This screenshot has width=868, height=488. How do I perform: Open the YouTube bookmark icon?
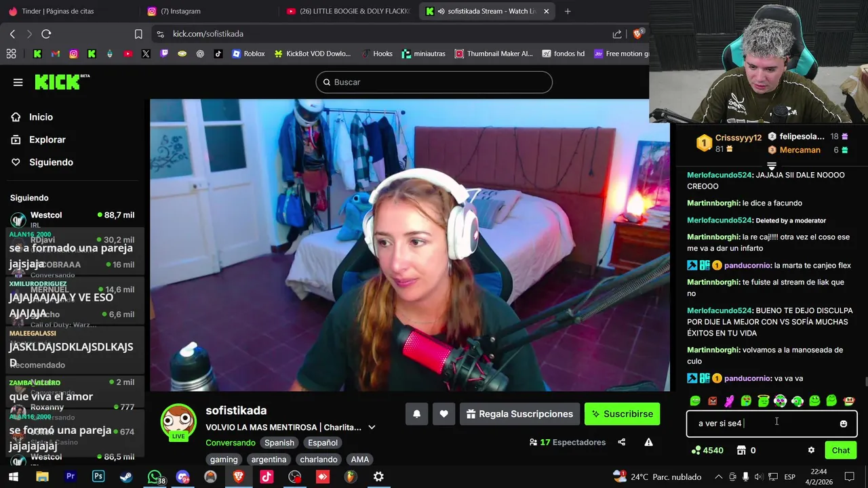(127, 54)
